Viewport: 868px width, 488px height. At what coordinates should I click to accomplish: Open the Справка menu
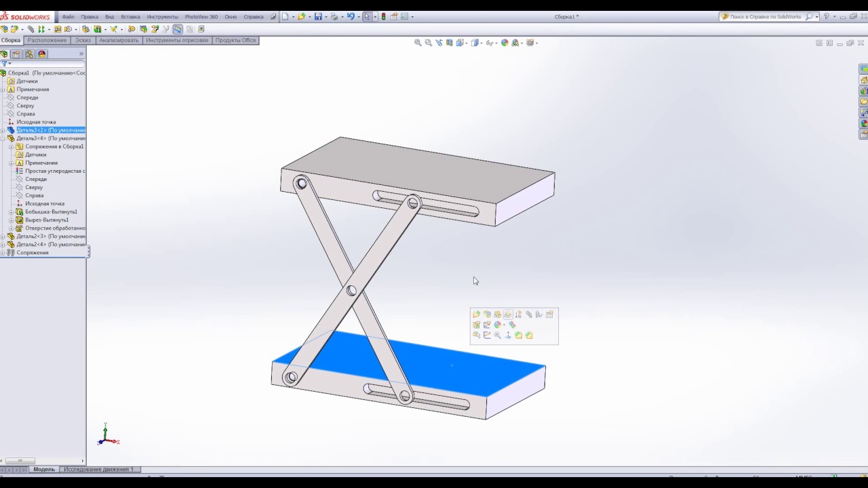(254, 16)
